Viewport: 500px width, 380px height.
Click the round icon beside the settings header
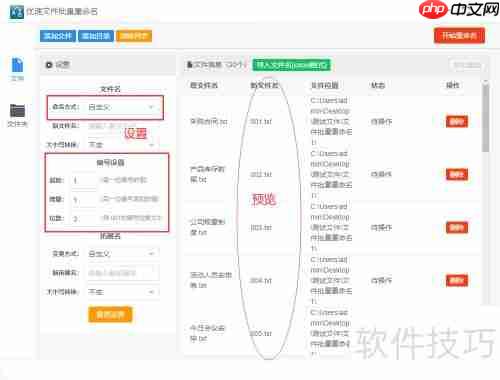tap(49, 65)
